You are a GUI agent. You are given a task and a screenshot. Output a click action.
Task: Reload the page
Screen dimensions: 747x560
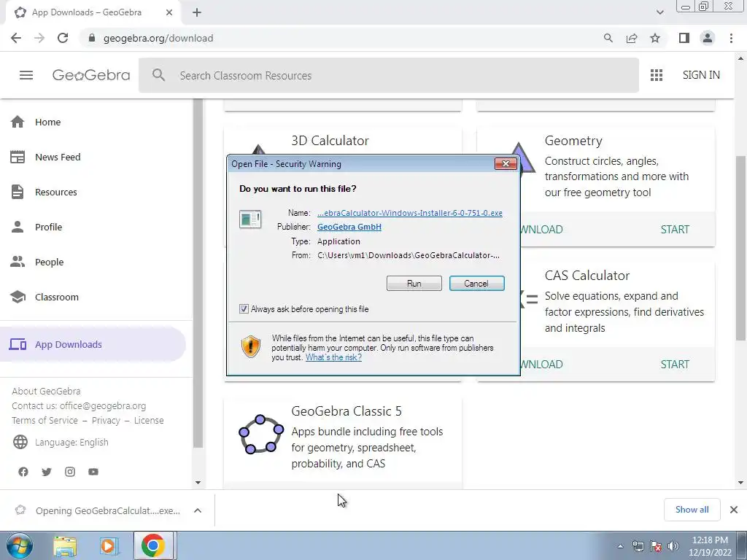tap(63, 38)
